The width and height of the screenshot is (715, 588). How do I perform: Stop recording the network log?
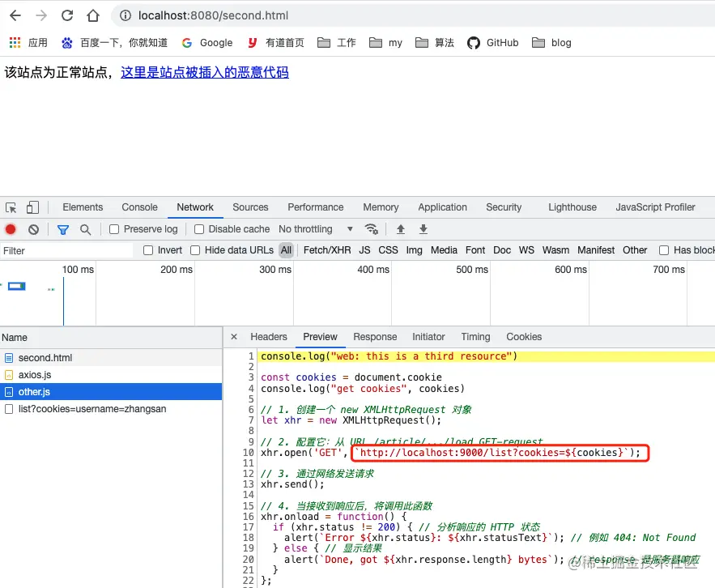pos(11,229)
